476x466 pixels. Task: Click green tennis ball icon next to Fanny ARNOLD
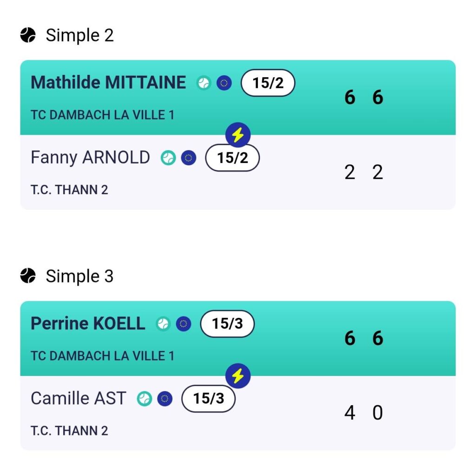point(168,158)
